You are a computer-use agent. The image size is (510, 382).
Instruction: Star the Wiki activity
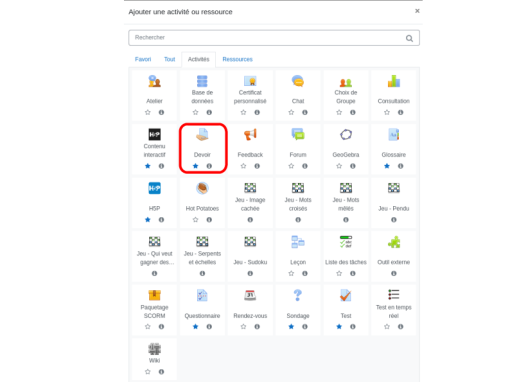point(148,372)
